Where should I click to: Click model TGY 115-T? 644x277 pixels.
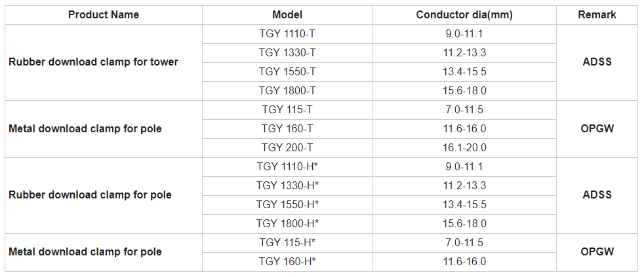tap(287, 109)
